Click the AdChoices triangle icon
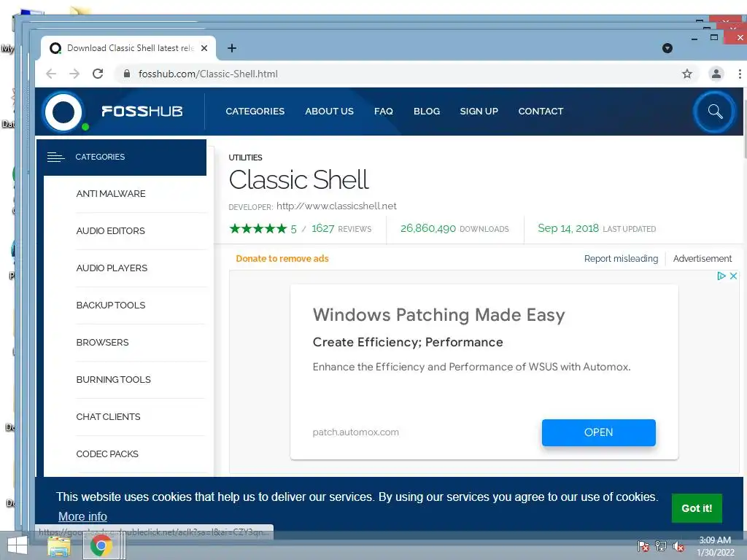Screen dimensions: 747x560 tap(721, 276)
